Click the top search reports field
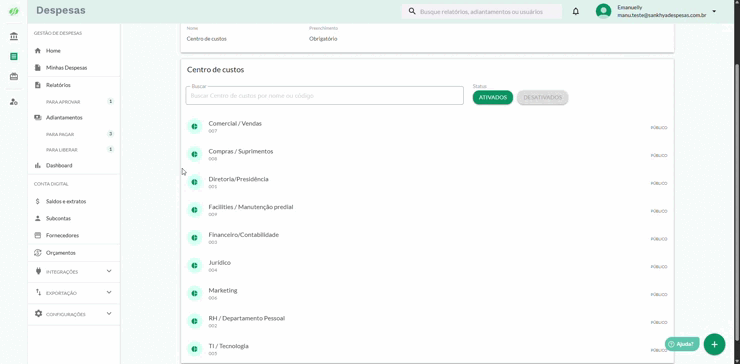 482,11
